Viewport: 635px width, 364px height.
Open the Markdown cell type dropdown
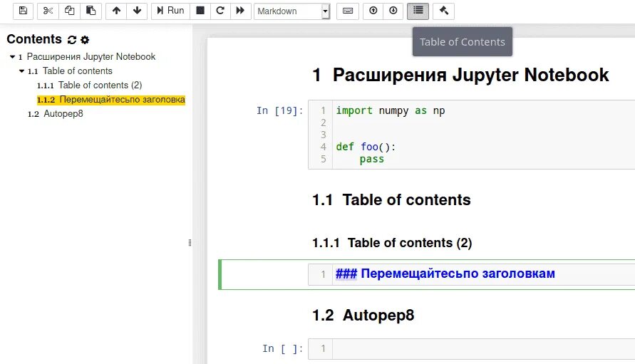pyautogui.click(x=291, y=11)
